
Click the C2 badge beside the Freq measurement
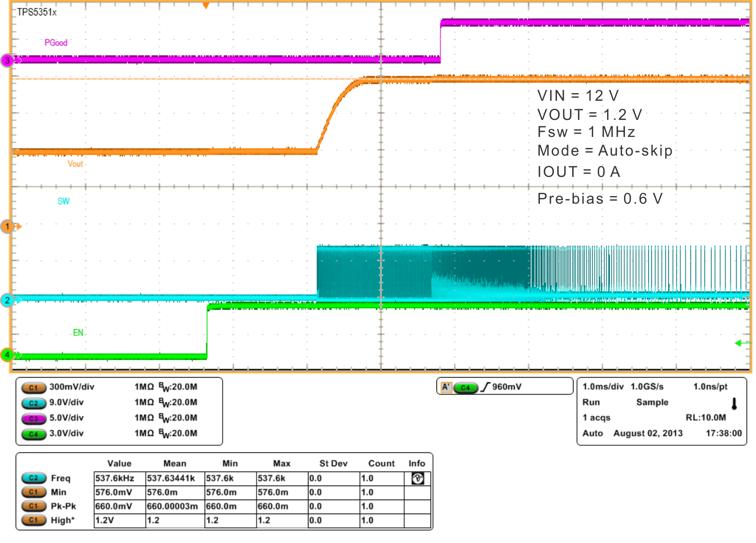(34, 478)
